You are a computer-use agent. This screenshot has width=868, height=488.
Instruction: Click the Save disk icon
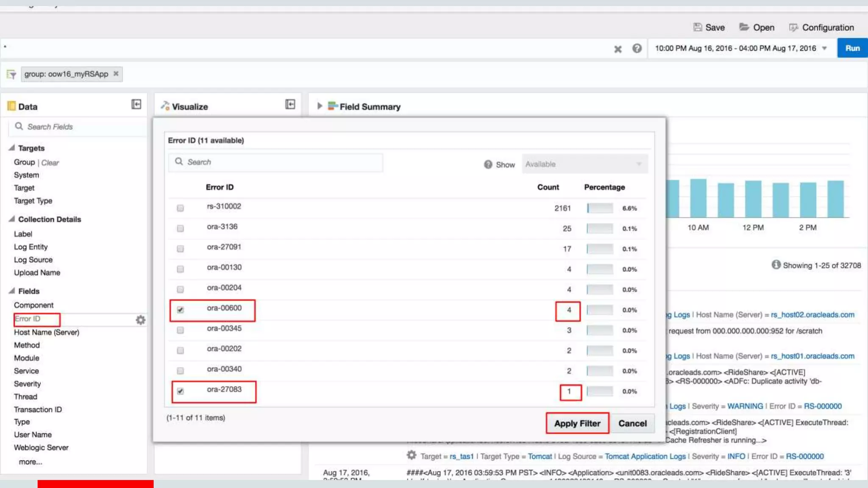(697, 28)
